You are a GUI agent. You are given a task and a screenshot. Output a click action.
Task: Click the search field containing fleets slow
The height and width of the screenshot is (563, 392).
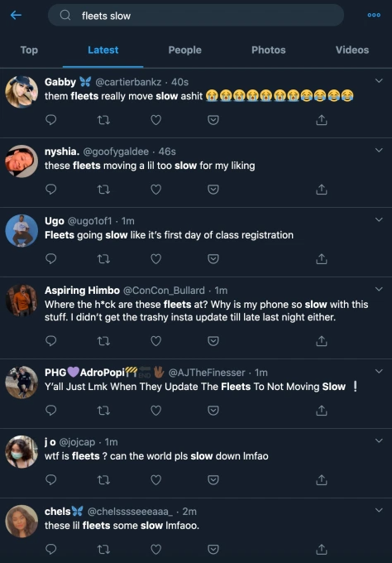196,16
